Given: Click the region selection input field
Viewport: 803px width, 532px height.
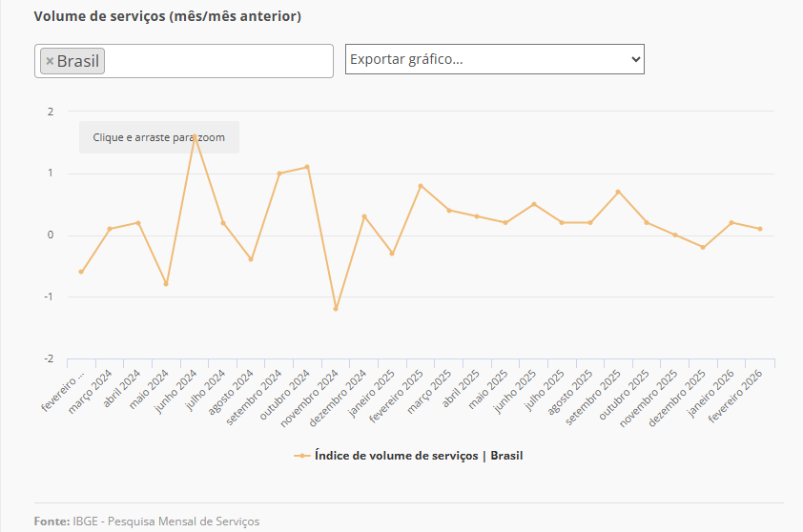Looking at the screenshot, I should (x=219, y=61).
